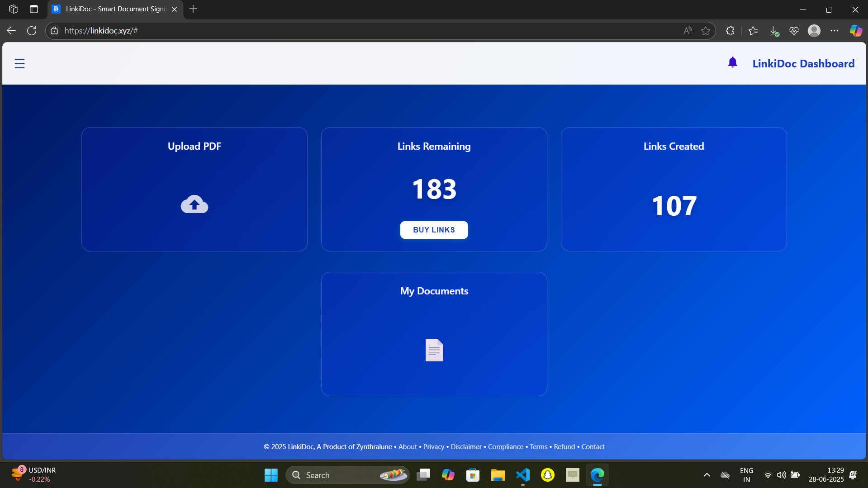Click the cloud upload icon
Viewport: 868px width, 488px height.
point(194,204)
